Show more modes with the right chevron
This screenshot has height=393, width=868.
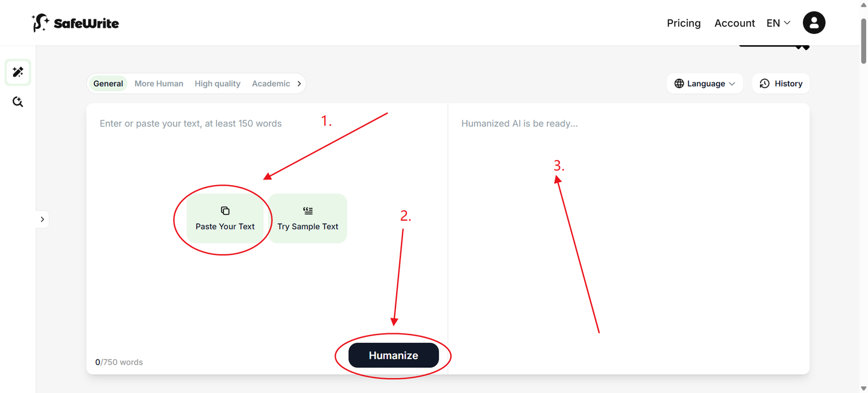[299, 84]
